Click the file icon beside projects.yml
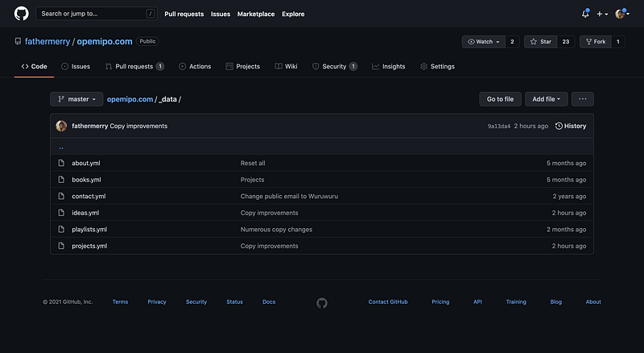The height and width of the screenshot is (353, 644). [60, 246]
